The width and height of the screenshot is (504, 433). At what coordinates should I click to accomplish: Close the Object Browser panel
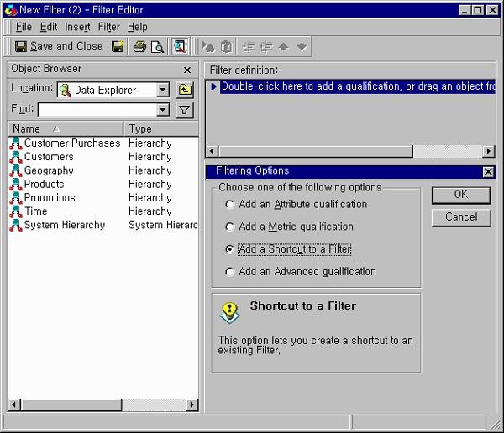[187, 70]
